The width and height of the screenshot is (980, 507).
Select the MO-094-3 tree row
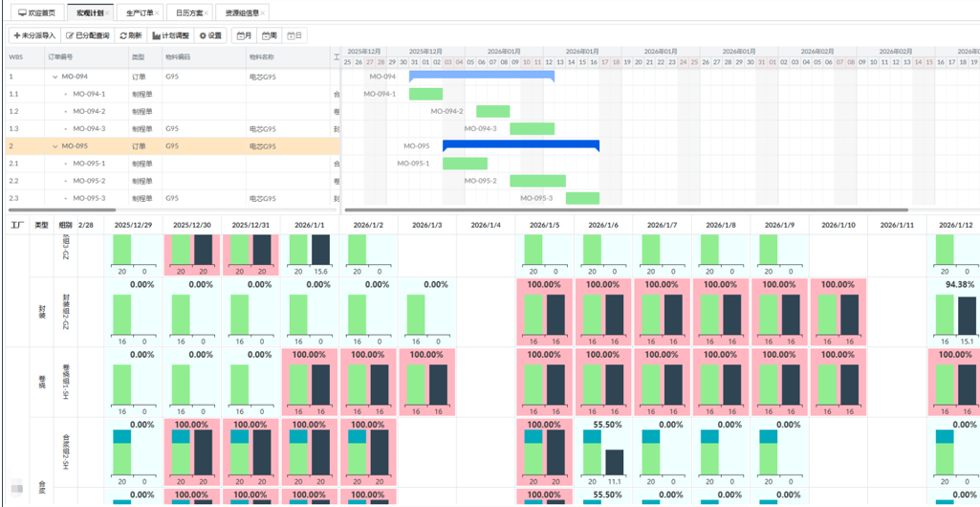tap(172, 129)
